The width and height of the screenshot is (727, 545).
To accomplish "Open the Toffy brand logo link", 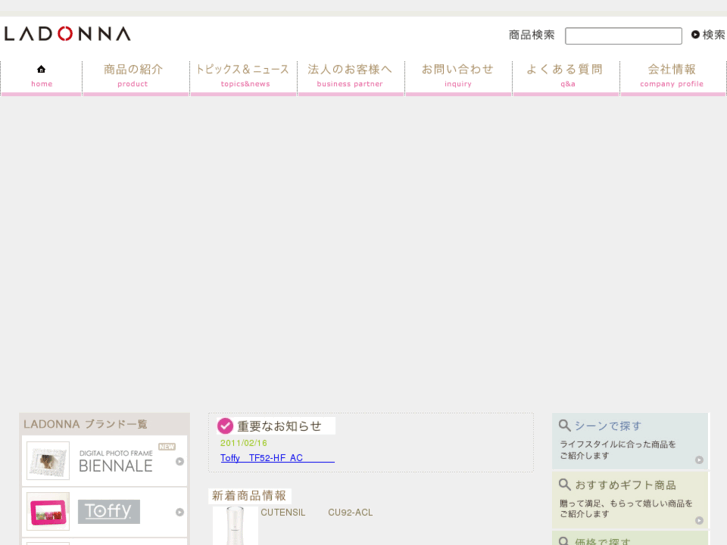I will (x=109, y=512).
